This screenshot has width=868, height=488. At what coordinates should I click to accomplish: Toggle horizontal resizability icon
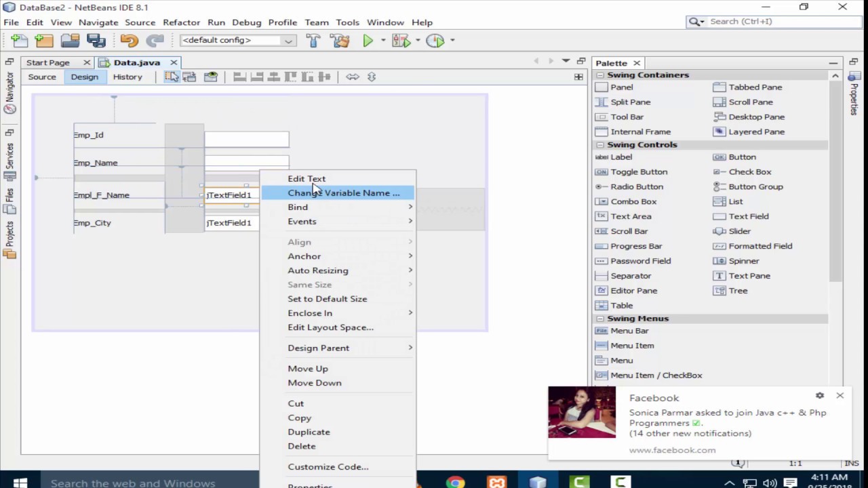(x=353, y=77)
